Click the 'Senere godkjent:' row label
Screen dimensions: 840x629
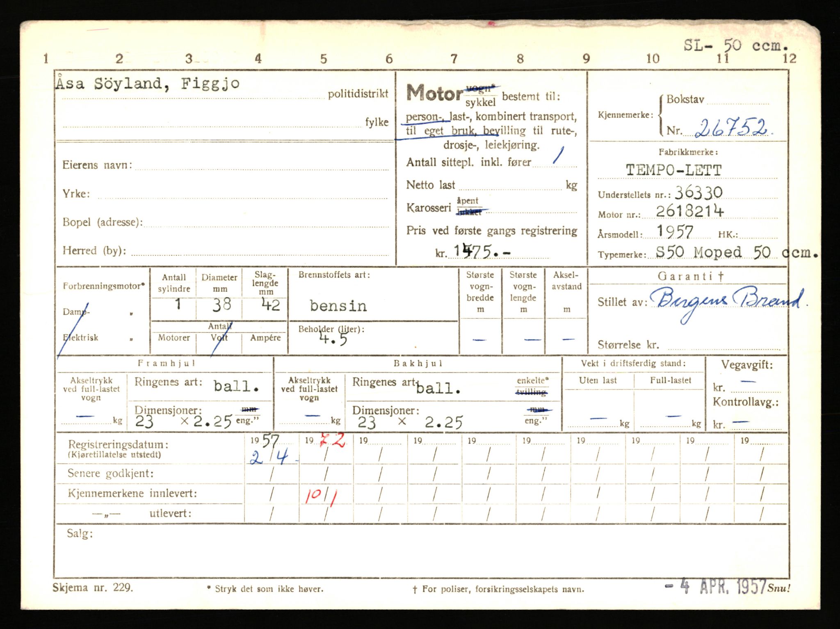(111, 473)
